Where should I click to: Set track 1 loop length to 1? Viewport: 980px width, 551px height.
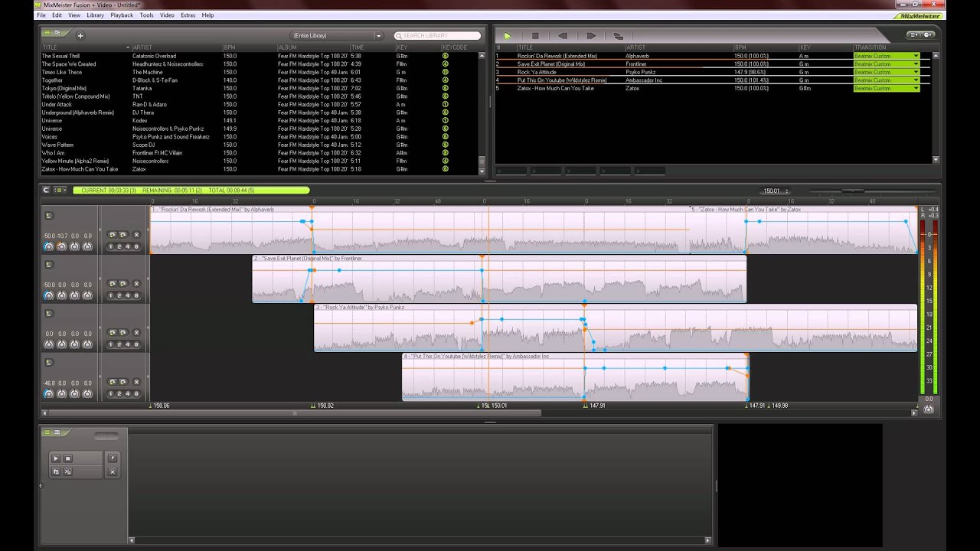(x=111, y=246)
